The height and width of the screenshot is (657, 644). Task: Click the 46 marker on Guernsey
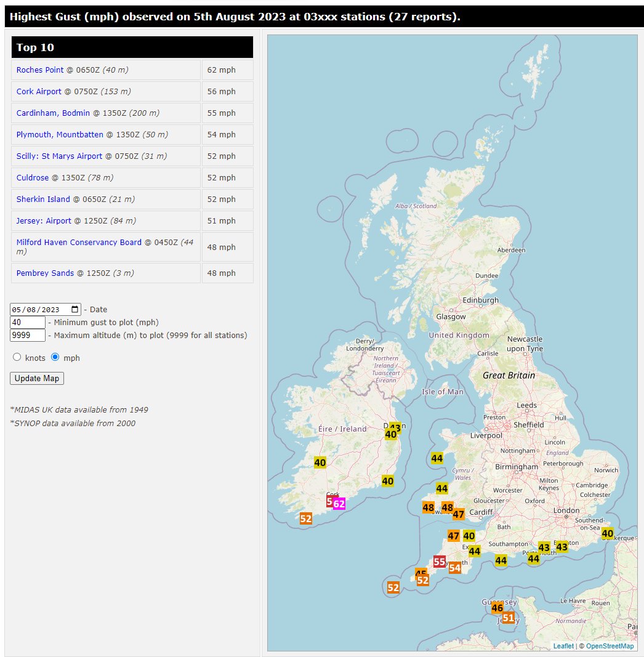(497, 608)
